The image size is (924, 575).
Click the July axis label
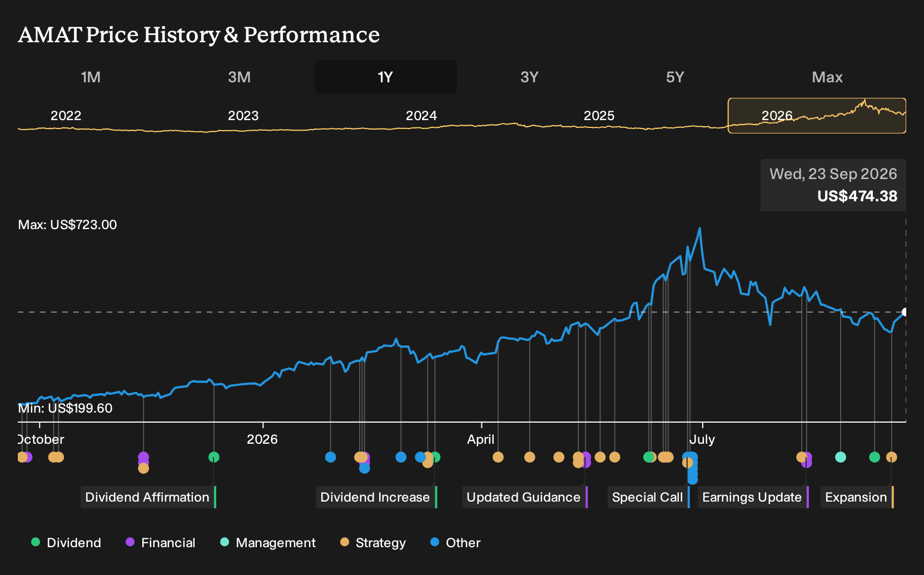pos(702,439)
